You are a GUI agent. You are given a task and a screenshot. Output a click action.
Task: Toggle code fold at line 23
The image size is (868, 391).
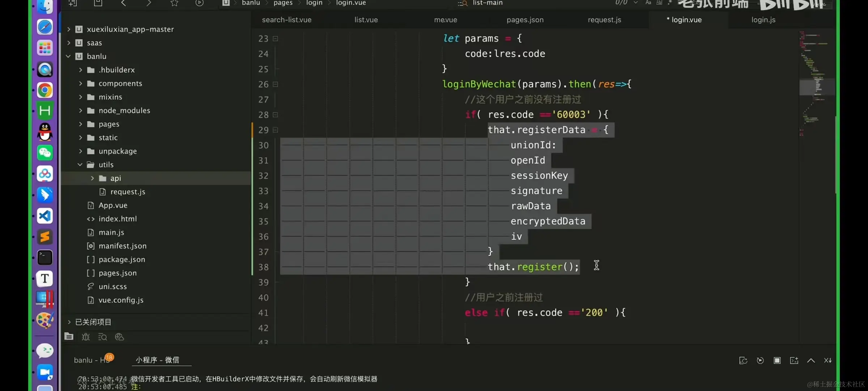[x=275, y=39]
